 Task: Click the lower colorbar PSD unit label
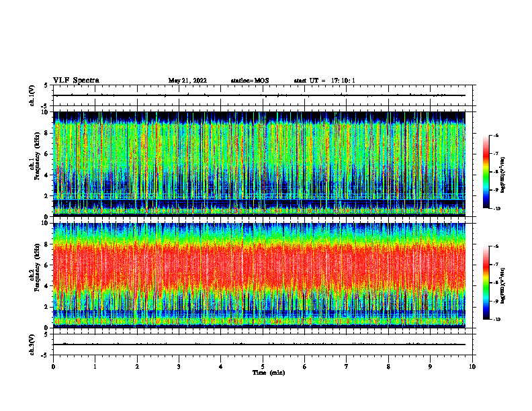click(503, 285)
